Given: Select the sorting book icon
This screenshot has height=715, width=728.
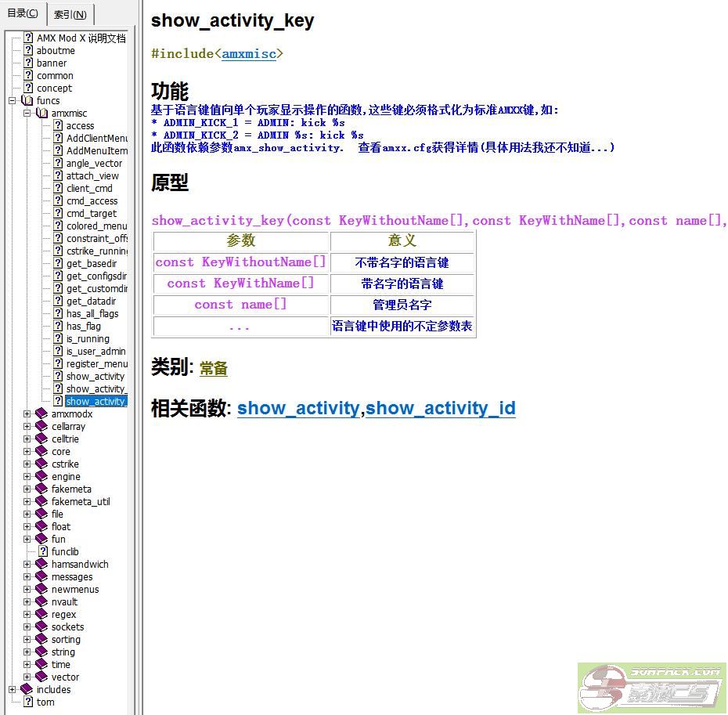Looking at the screenshot, I should pyautogui.click(x=41, y=639).
